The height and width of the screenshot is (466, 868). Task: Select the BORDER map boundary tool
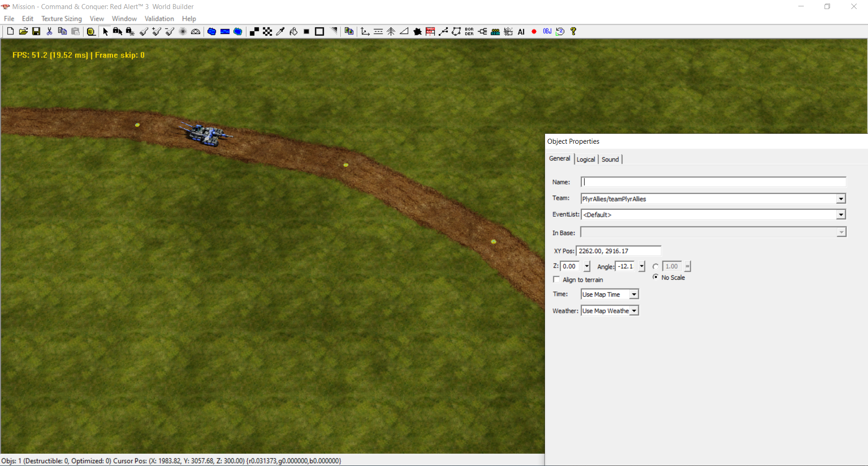tap(469, 31)
